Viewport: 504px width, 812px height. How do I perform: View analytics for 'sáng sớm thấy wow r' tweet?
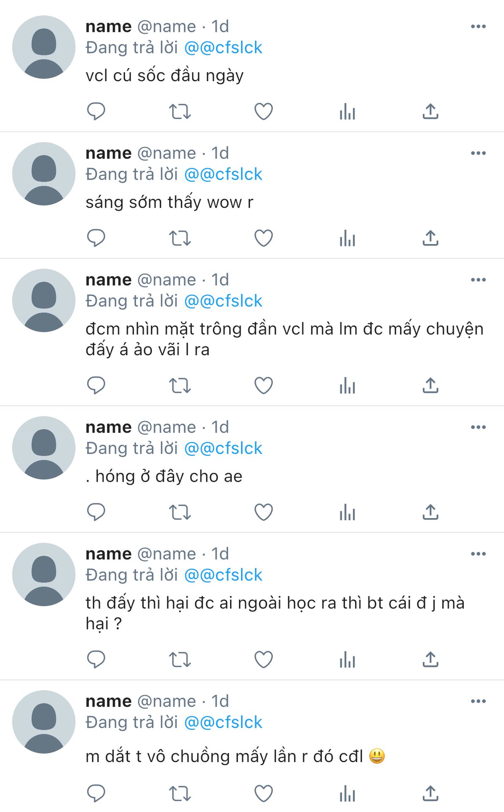347,238
